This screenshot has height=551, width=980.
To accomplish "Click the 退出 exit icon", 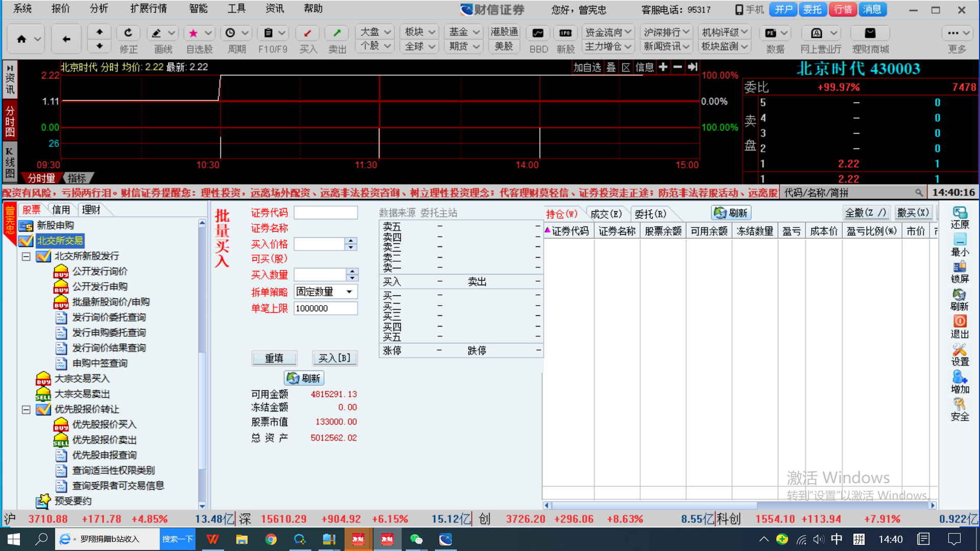I will [960, 321].
